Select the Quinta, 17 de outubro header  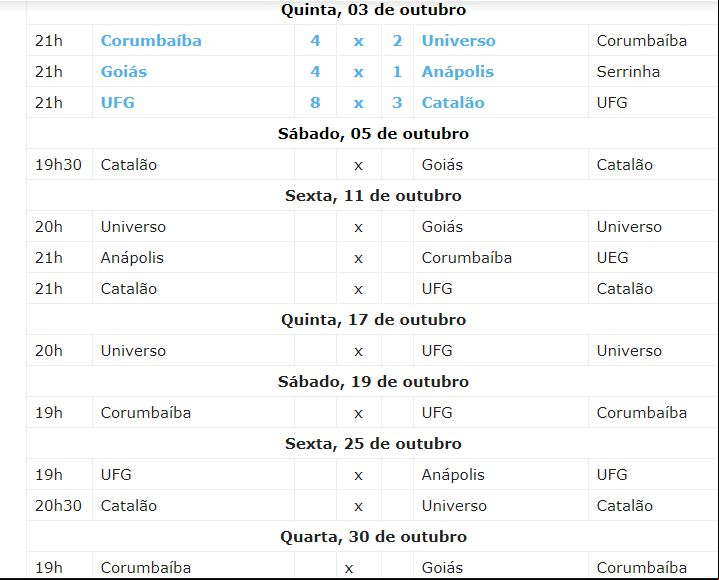373,320
